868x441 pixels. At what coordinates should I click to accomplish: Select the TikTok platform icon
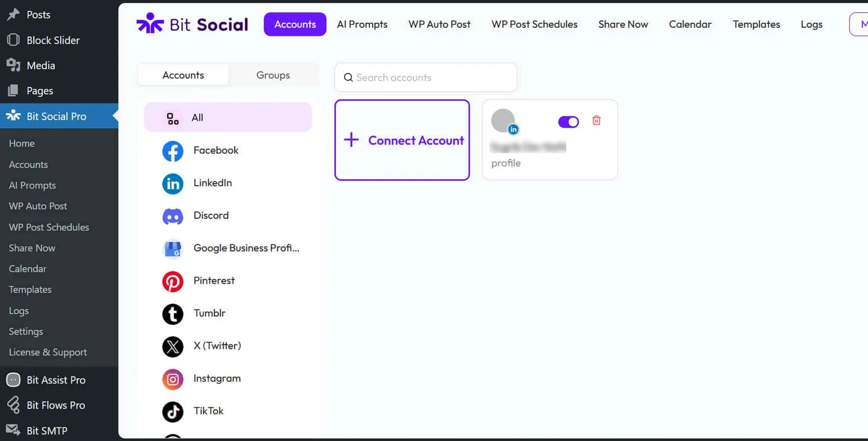click(173, 412)
